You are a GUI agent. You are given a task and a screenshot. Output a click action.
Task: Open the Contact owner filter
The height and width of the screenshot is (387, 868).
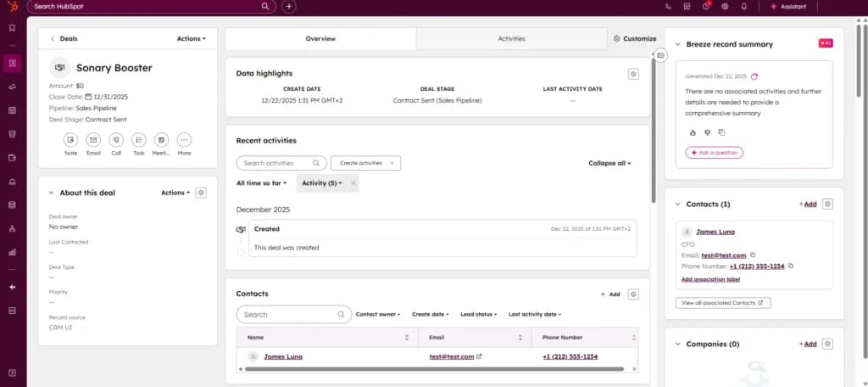(377, 314)
